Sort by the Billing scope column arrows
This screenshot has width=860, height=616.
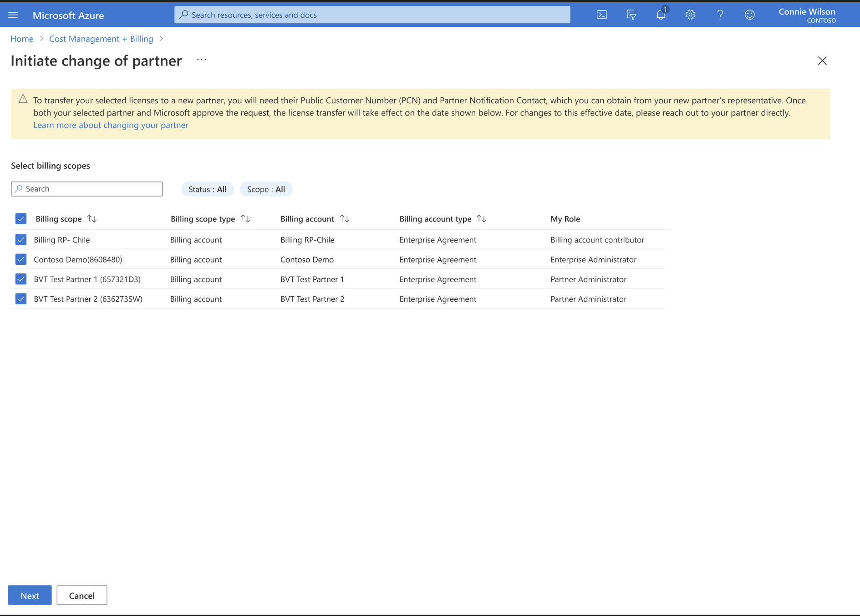[x=92, y=219]
